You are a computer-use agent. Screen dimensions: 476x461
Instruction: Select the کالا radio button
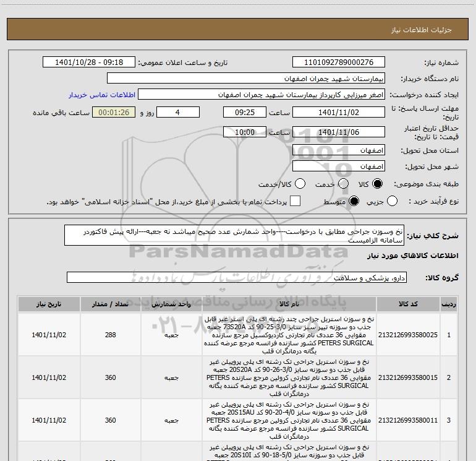tap(377, 184)
